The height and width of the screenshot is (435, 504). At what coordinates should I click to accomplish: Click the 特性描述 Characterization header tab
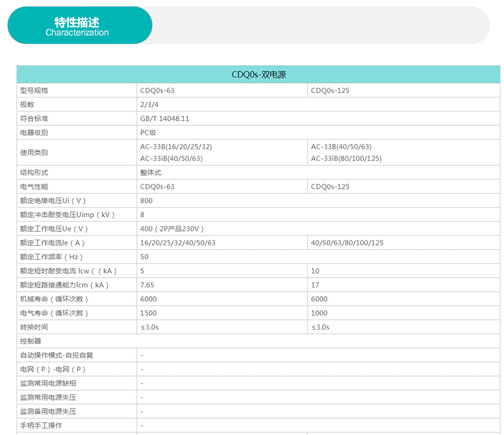click(x=80, y=26)
